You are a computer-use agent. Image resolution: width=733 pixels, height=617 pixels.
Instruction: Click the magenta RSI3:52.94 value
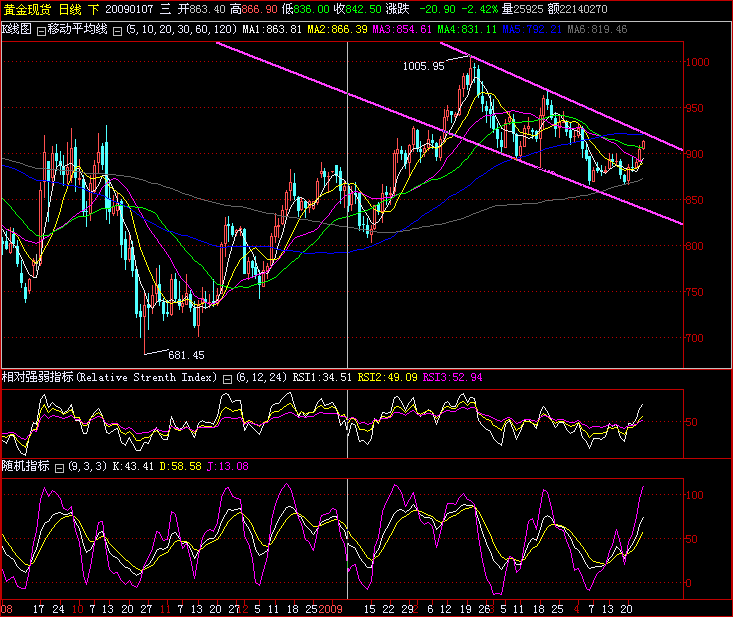coord(453,378)
